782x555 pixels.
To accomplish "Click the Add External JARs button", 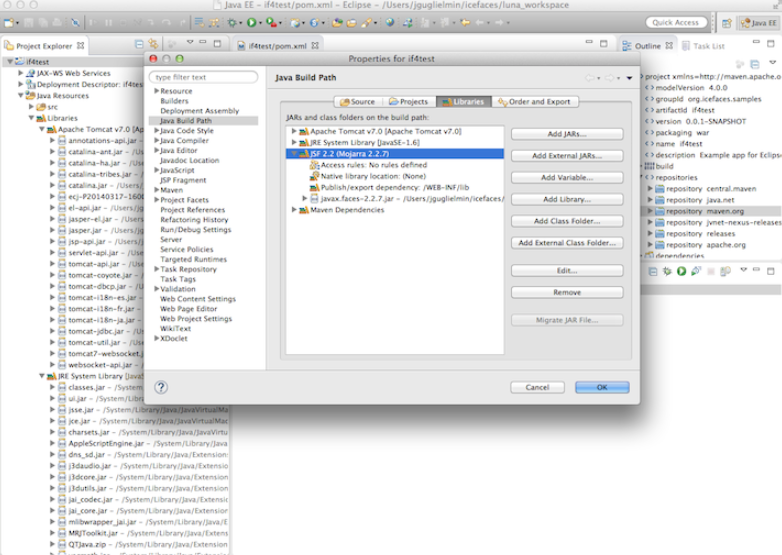I will pyautogui.click(x=566, y=156).
